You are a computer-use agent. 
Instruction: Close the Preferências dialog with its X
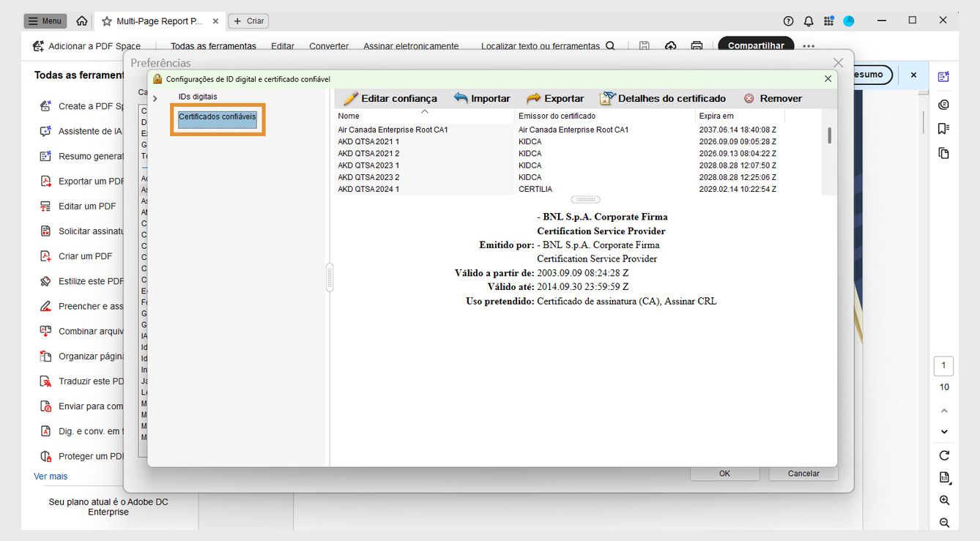(x=839, y=63)
